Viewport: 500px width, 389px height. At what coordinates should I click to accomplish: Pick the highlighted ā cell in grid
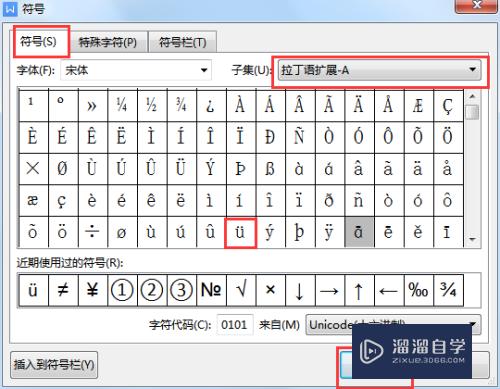(359, 232)
